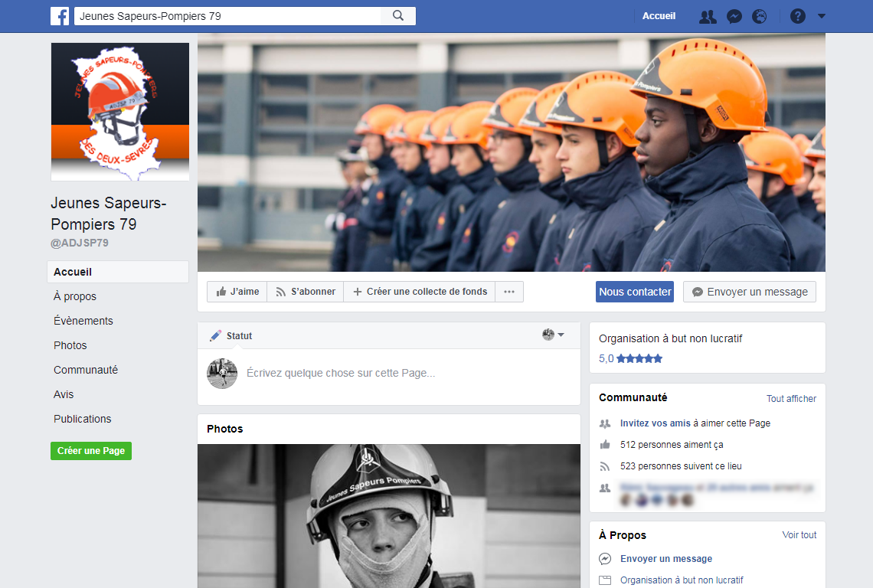The image size is (873, 588).
Task: Expand the account dropdown arrow in top bar
Action: 822,16
